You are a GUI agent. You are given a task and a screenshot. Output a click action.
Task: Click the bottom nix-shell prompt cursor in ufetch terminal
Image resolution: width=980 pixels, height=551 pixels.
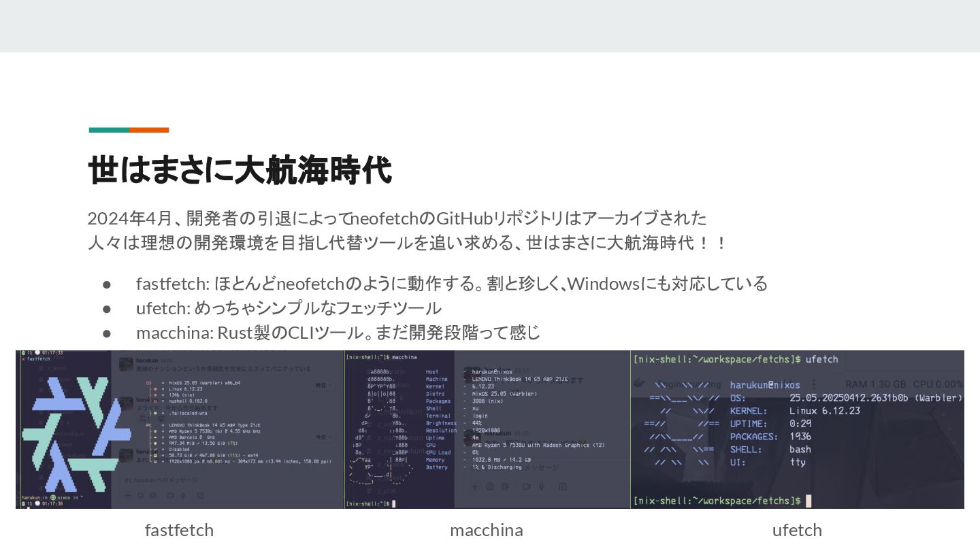808,501
